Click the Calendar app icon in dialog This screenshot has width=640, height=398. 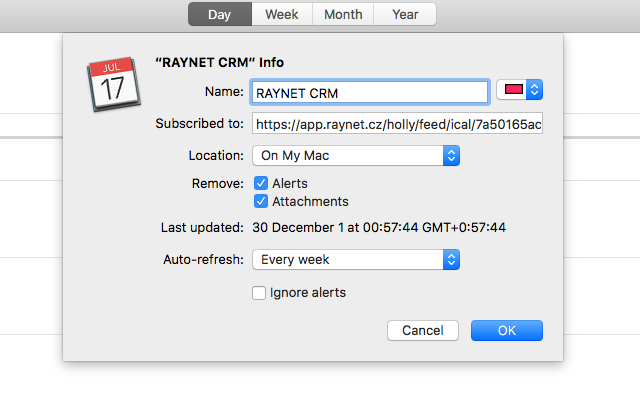click(x=114, y=84)
